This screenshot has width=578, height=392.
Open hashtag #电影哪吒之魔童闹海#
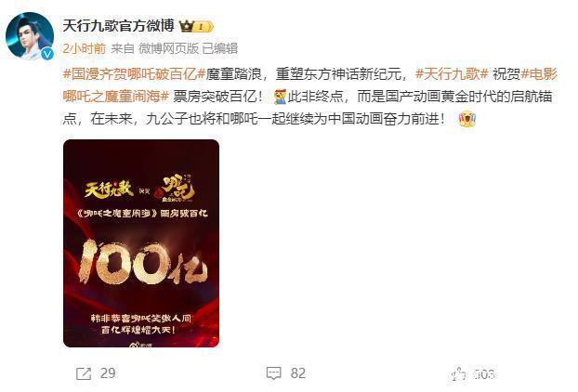click(x=309, y=85)
